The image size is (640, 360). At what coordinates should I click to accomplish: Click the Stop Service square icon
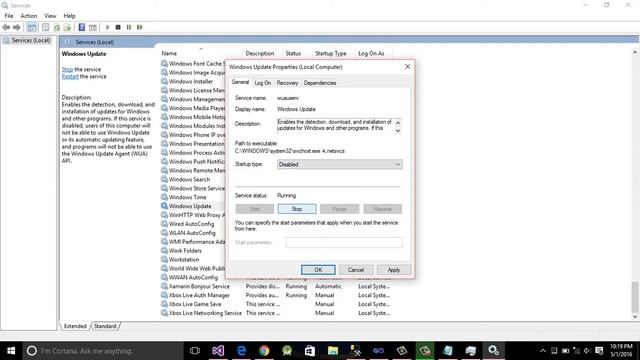tap(118, 27)
